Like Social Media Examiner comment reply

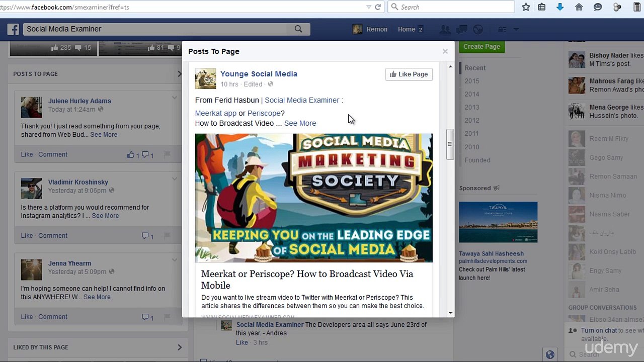tap(242, 342)
